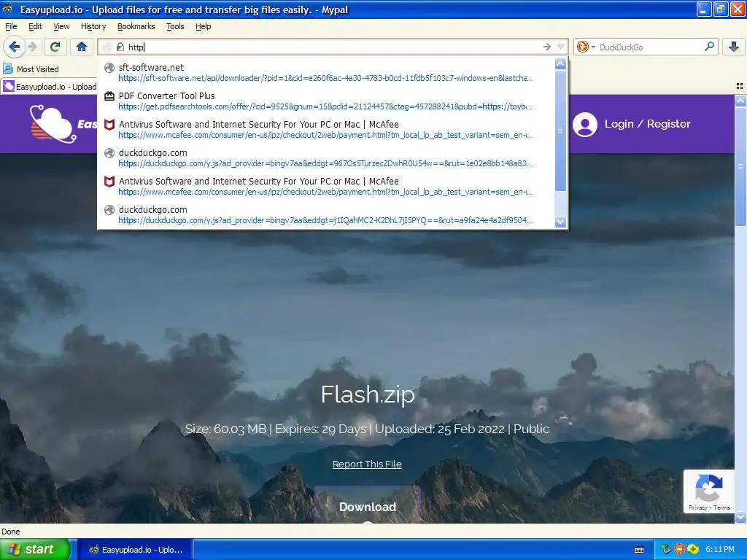This screenshot has width=747, height=560.
Task: Open the Help menu
Action: [203, 26]
